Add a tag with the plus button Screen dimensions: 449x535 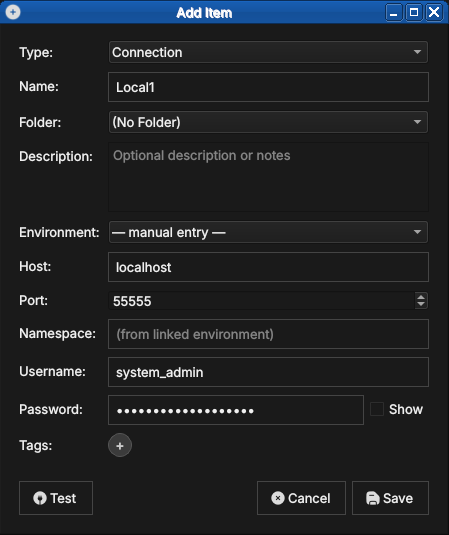tap(120, 445)
